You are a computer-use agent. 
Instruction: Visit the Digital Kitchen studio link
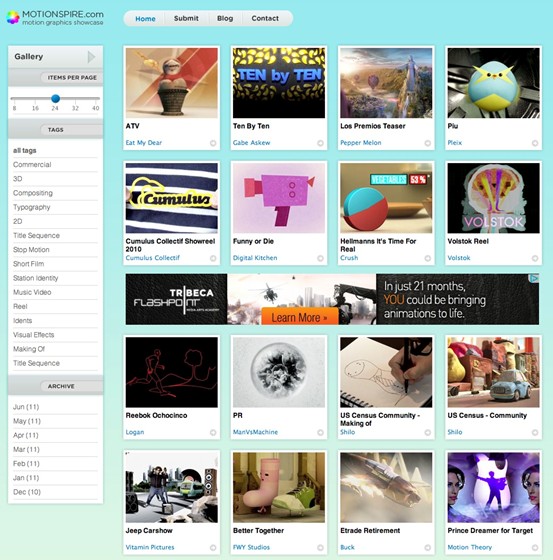(x=255, y=258)
